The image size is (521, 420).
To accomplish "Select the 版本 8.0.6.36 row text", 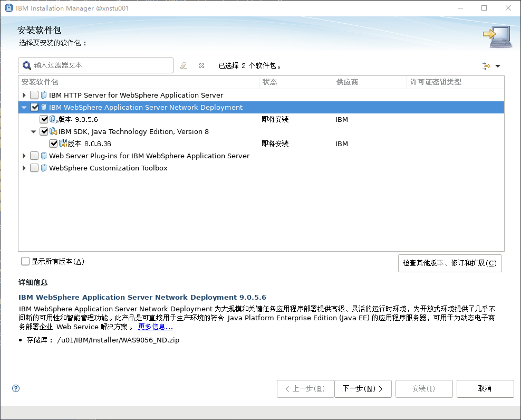I will pyautogui.click(x=90, y=144).
